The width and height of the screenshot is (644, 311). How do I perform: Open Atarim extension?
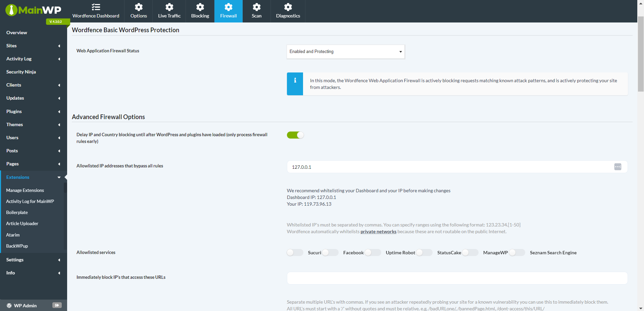click(13, 235)
